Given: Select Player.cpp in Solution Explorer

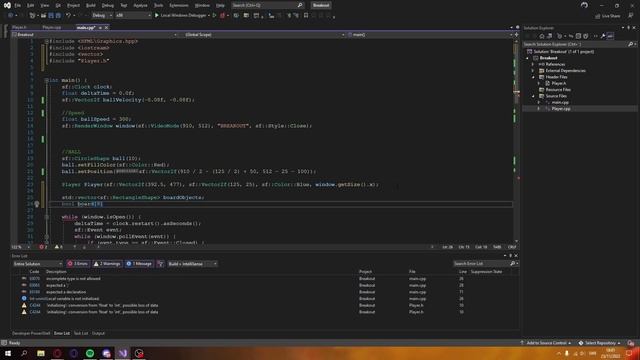Looking at the screenshot, I should pyautogui.click(x=561, y=109).
